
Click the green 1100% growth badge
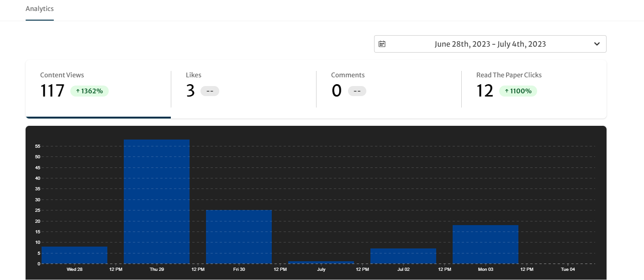(518, 91)
